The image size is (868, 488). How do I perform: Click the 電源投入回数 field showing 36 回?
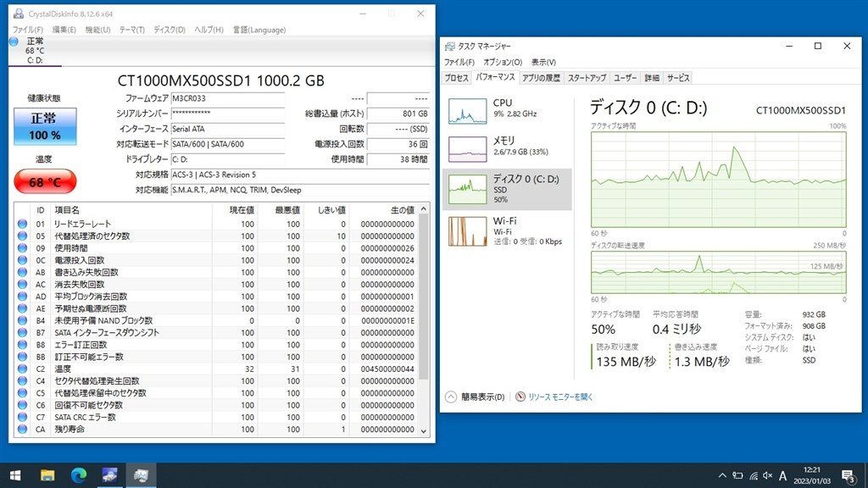[x=398, y=144]
